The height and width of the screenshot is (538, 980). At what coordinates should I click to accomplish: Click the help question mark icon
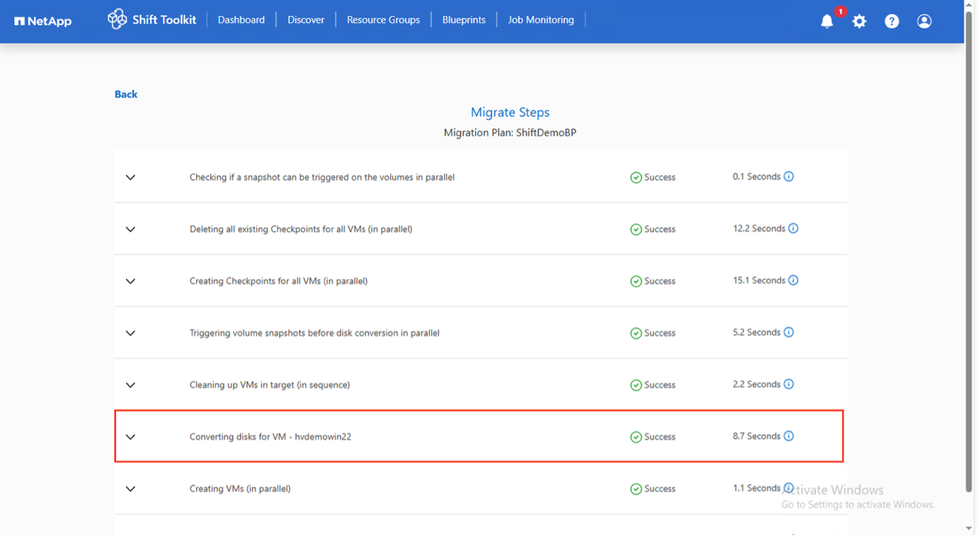point(891,21)
